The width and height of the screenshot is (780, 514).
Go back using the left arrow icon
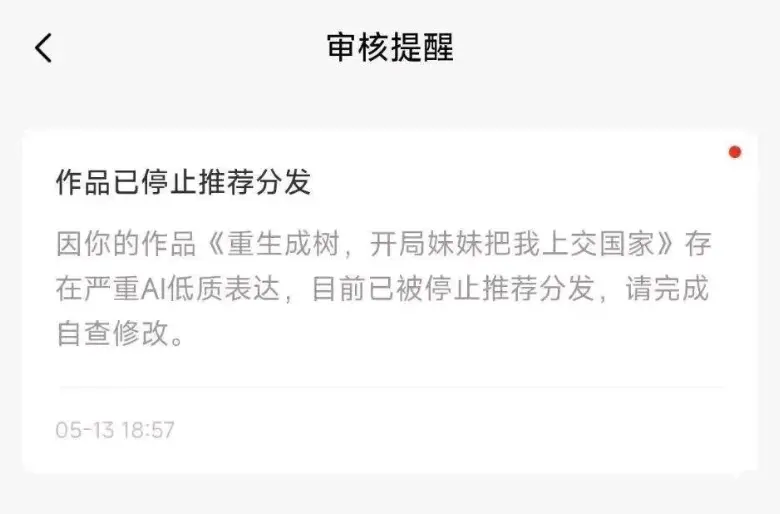click(43, 48)
